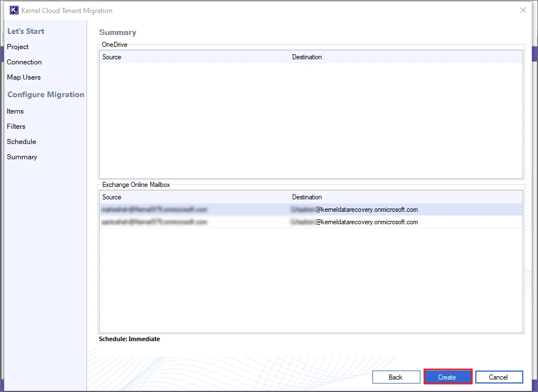
Task: Go to the Connection step
Action: pyautogui.click(x=24, y=62)
